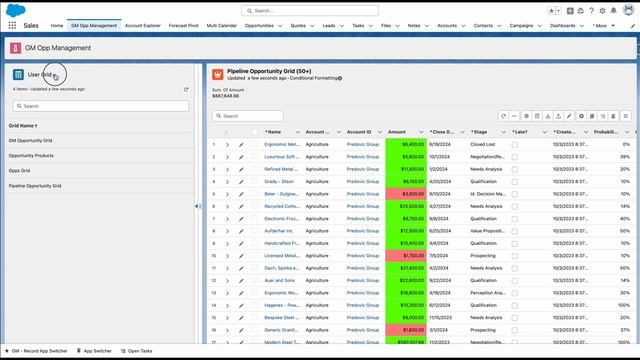This screenshot has height=360, width=640.
Task: Select row 8 Aufderhar Inc checkbox
Action: [x=255, y=231]
